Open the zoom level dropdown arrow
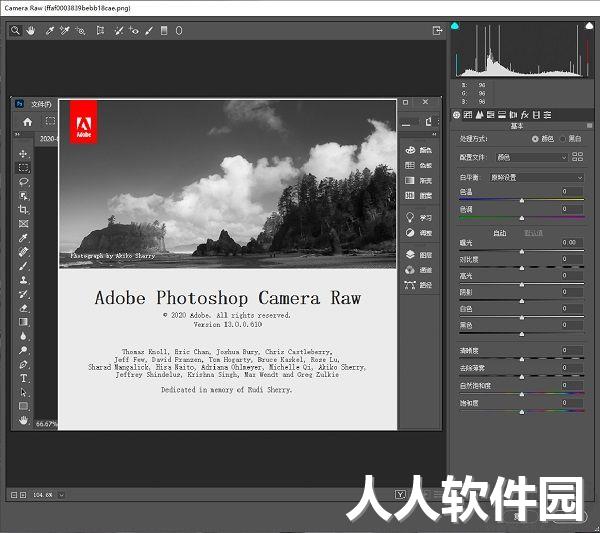 coord(61,495)
